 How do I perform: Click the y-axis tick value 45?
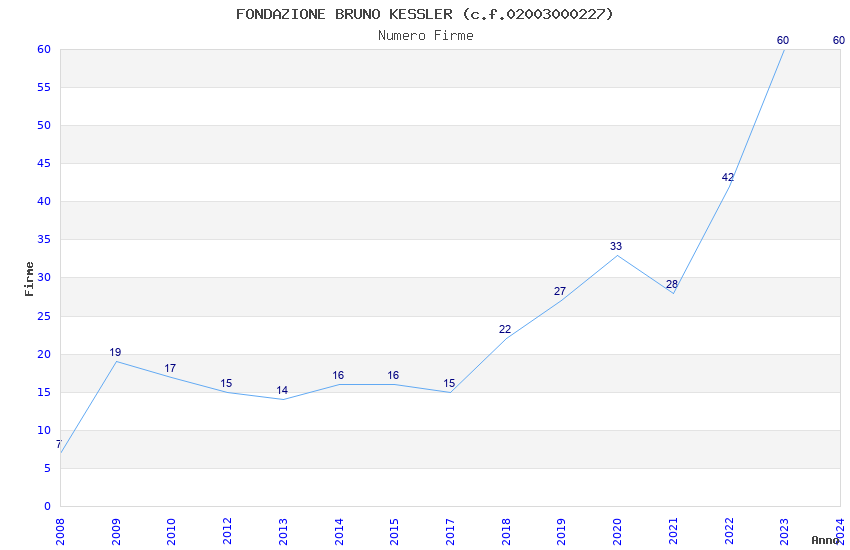tap(44, 164)
